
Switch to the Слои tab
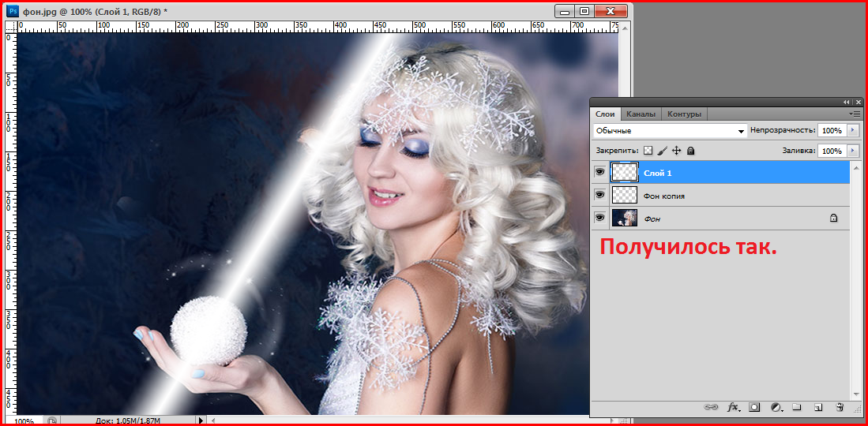(605, 114)
